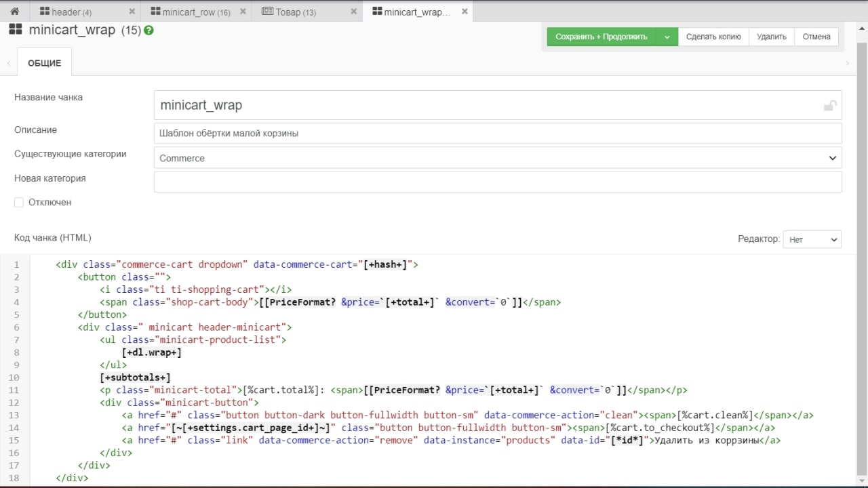Click the page vertical scrollbar

862,258
